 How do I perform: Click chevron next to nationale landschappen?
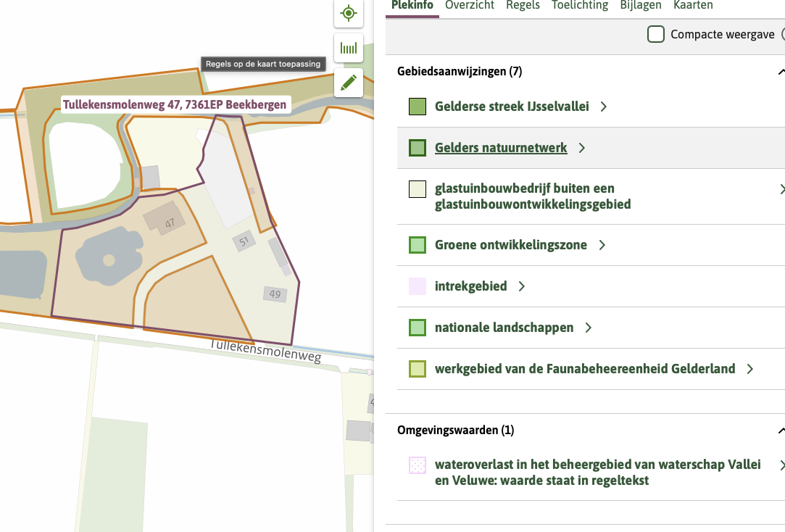pyautogui.click(x=589, y=328)
